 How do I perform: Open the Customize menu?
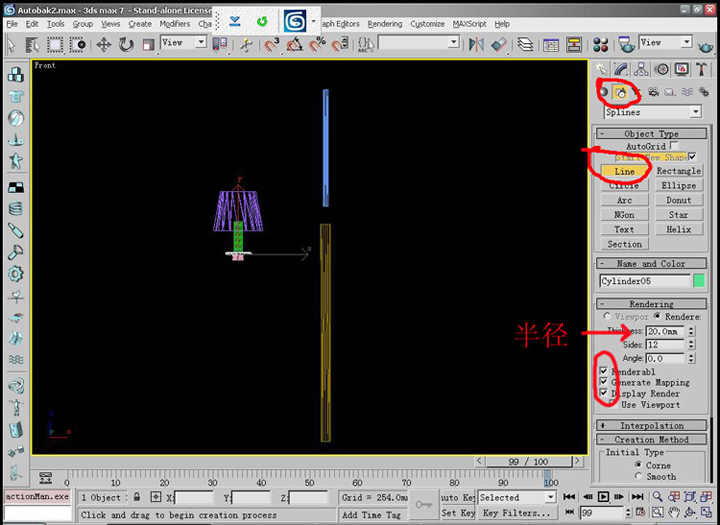427,24
